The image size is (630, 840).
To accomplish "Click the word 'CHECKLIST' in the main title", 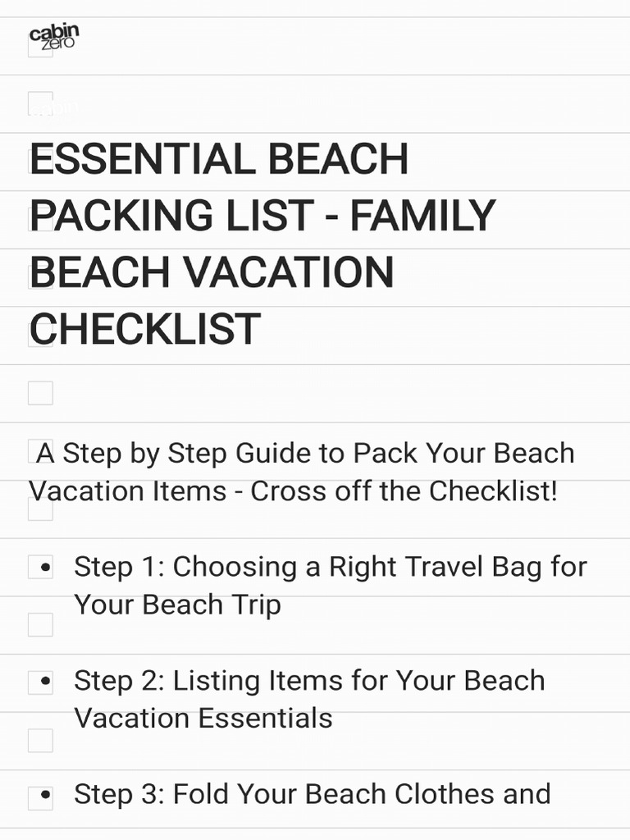I will click(146, 329).
